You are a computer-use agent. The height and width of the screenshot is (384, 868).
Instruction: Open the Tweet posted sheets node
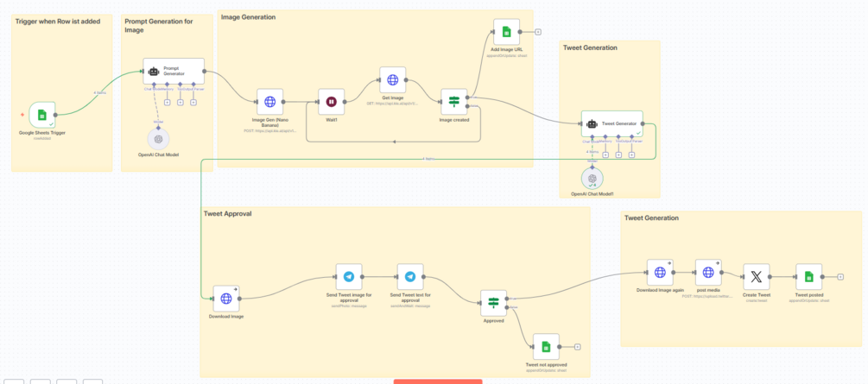808,277
